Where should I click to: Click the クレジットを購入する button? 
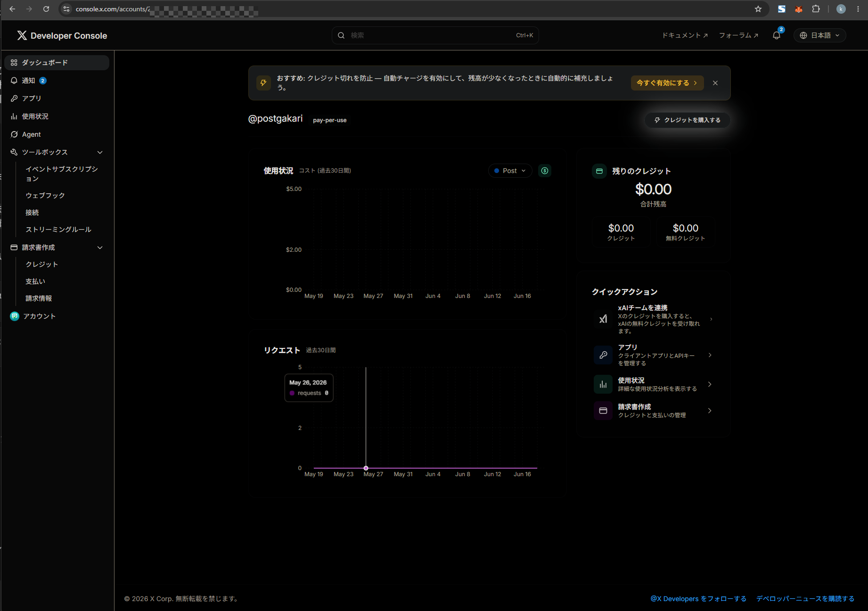tap(688, 120)
